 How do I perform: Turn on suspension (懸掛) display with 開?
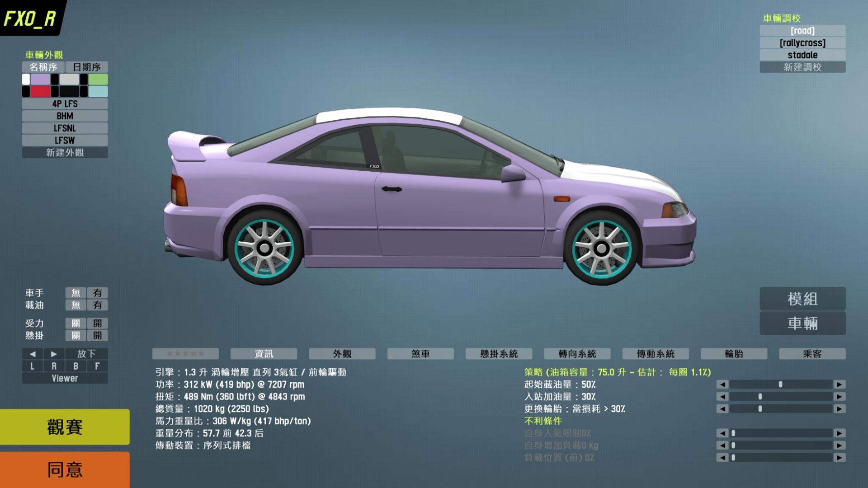(x=97, y=336)
